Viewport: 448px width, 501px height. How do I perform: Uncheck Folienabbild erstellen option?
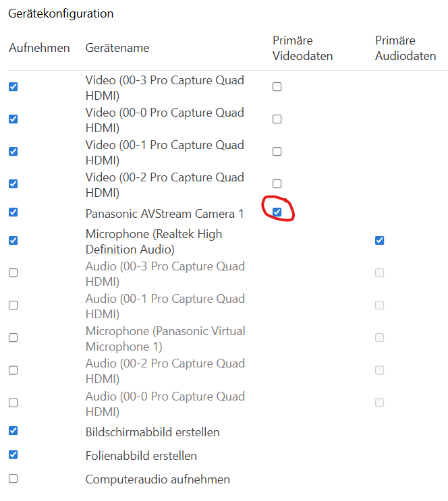tap(13, 454)
